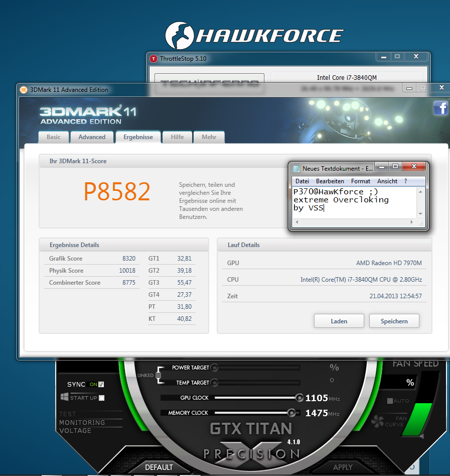Click the ThrottleStop title bar icon
Image resolution: width=450 pixels, height=476 pixels.
pos(154,59)
